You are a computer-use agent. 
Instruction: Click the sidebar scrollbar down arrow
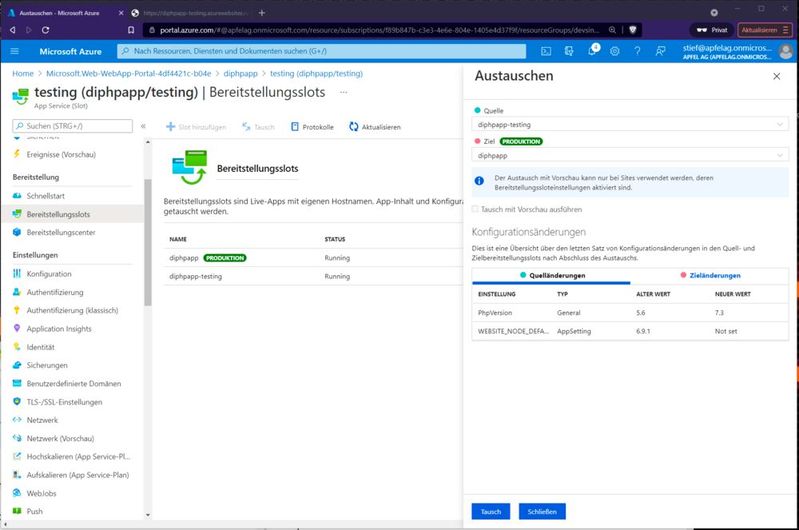tap(148, 515)
